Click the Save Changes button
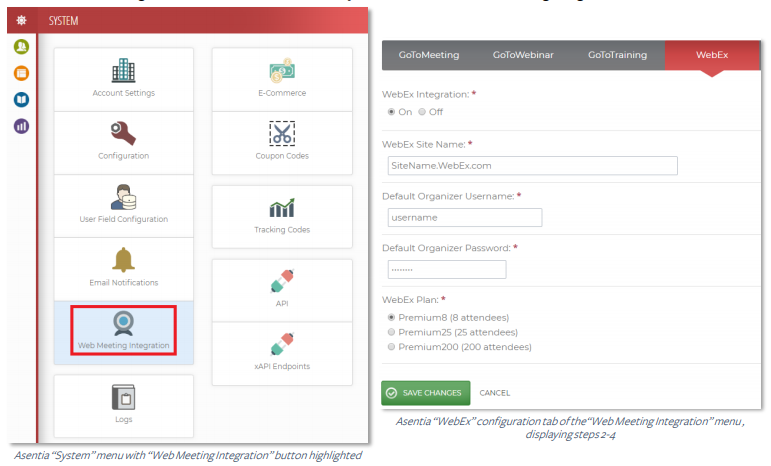The width and height of the screenshot is (771, 466). (x=425, y=393)
